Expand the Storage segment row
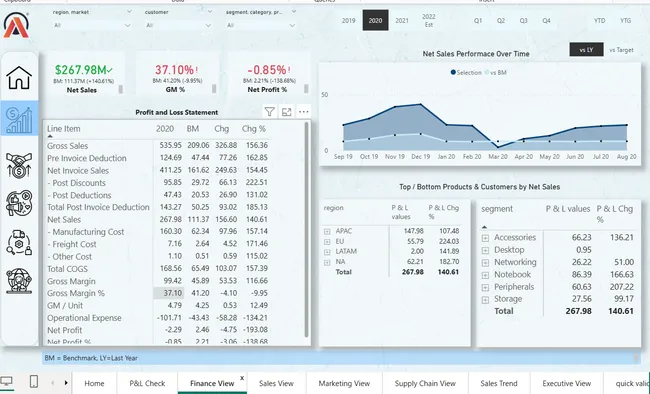The height and width of the screenshot is (394, 650). [x=485, y=299]
